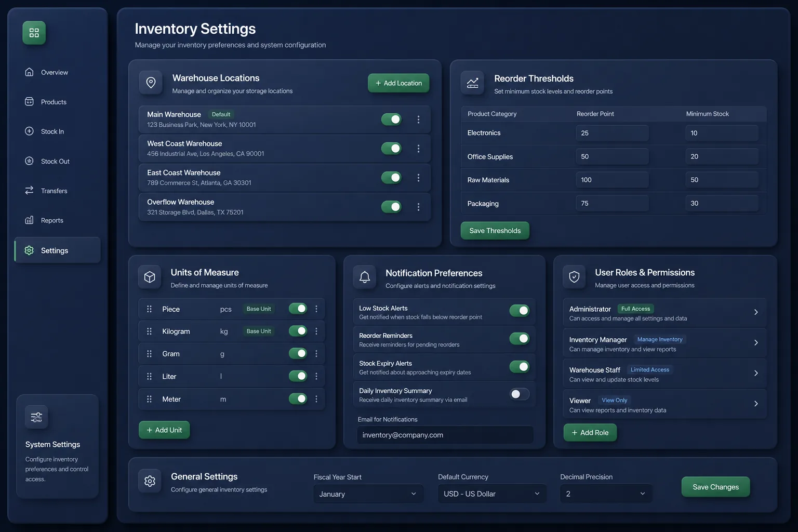Click the Email for Notifications field
The height and width of the screenshot is (532, 798).
tap(445, 435)
